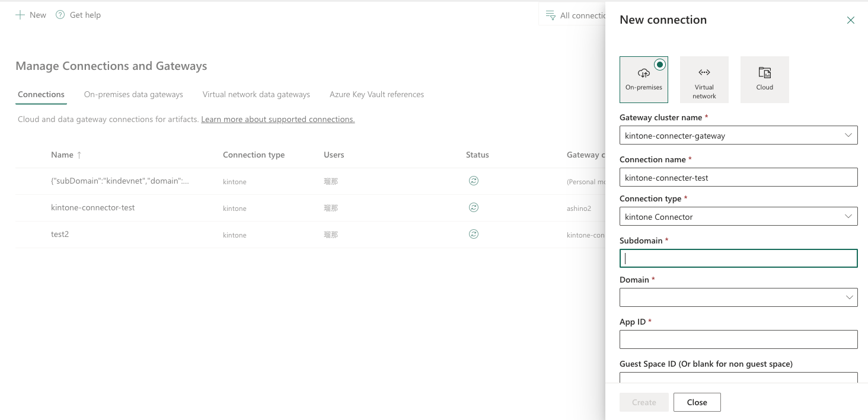Open the Domain dropdown
This screenshot has width=868, height=420.
(x=850, y=297)
